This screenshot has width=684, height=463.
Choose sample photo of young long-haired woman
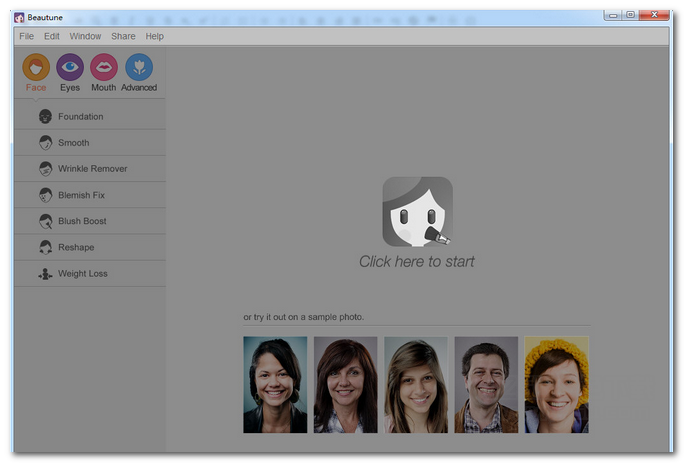tap(416, 384)
